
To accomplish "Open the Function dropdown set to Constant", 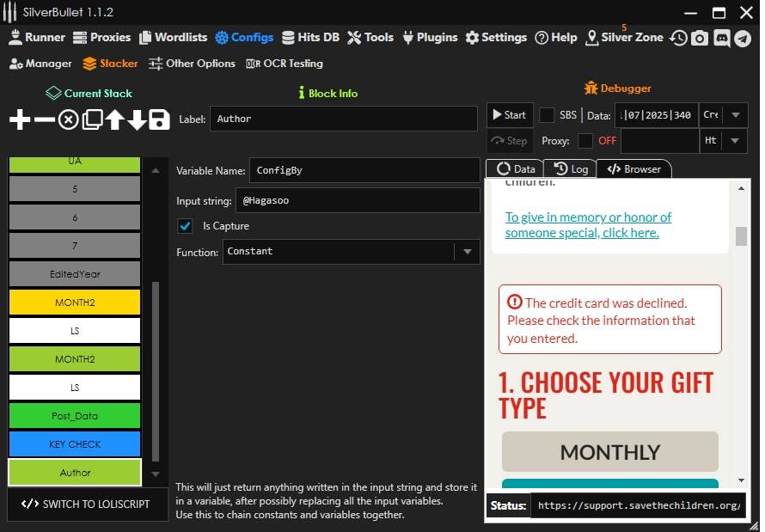I will click(x=352, y=252).
